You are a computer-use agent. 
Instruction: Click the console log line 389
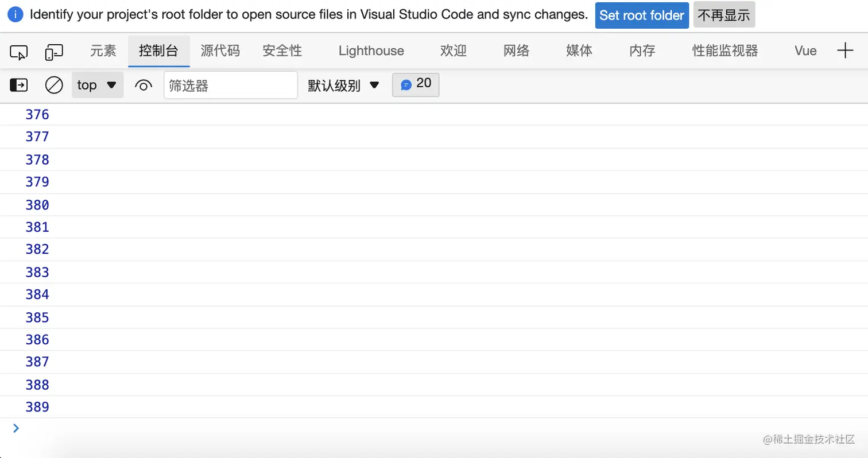[x=38, y=407]
